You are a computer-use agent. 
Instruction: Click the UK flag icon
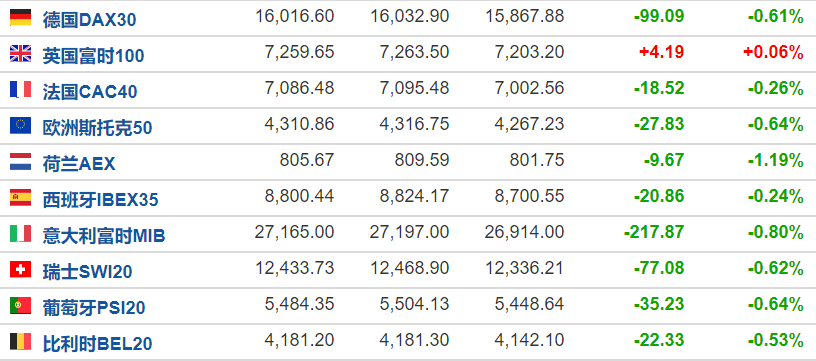20,54
